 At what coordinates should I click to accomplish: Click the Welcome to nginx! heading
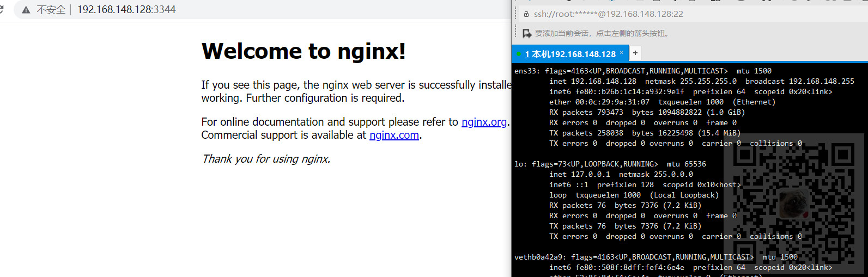coord(304,51)
